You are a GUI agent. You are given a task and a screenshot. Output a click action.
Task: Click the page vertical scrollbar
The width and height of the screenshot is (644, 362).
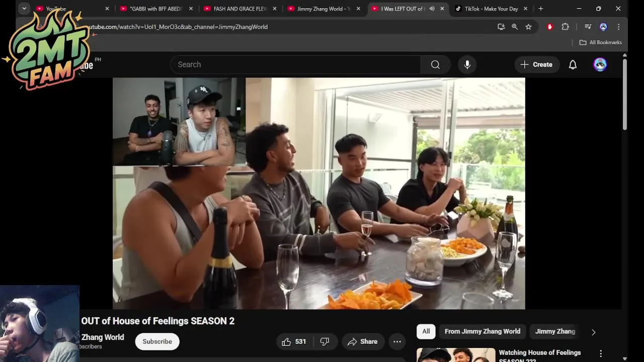point(625,95)
